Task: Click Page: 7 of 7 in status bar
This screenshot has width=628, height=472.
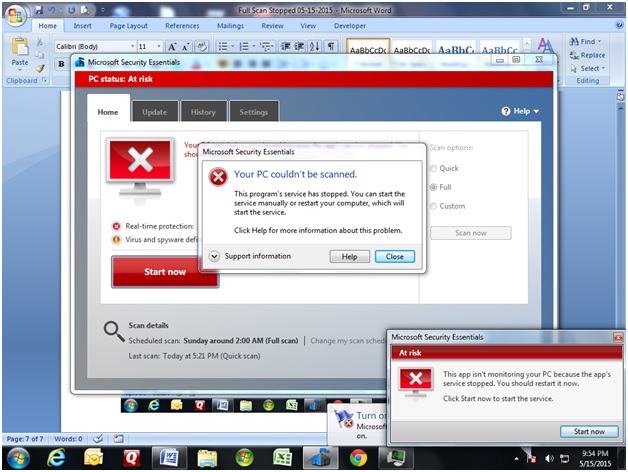Action: [25, 439]
